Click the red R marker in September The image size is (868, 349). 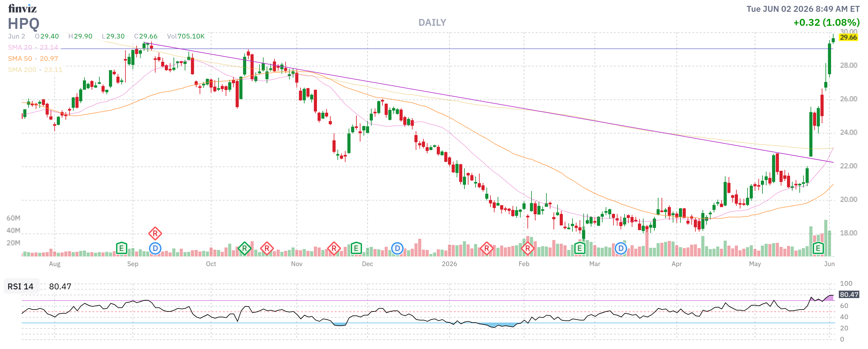pos(155,233)
